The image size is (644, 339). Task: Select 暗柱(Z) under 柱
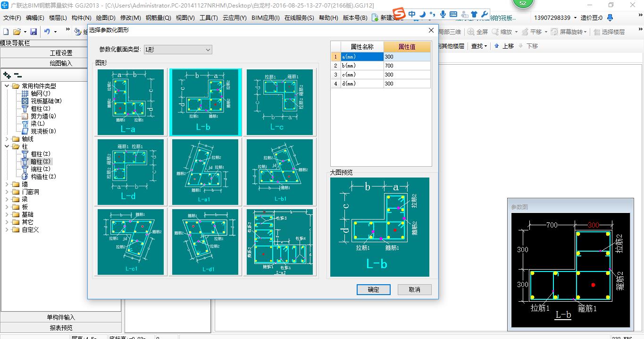[41, 161]
